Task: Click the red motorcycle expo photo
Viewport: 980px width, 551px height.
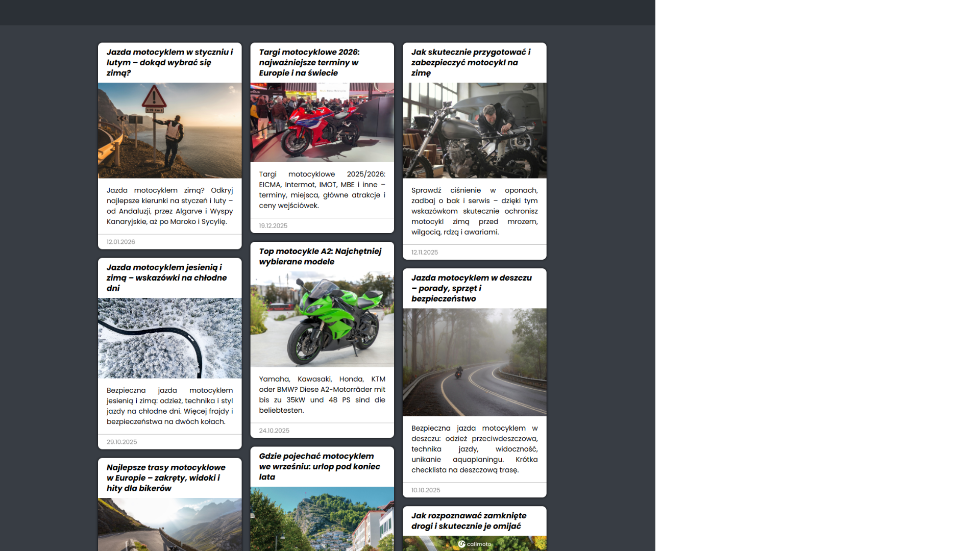Action: tap(322, 122)
